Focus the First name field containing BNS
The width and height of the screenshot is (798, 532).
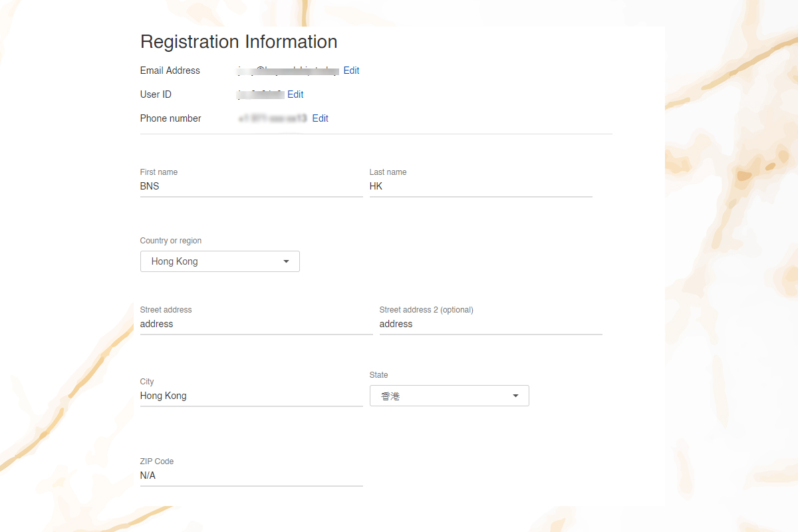tap(251, 187)
